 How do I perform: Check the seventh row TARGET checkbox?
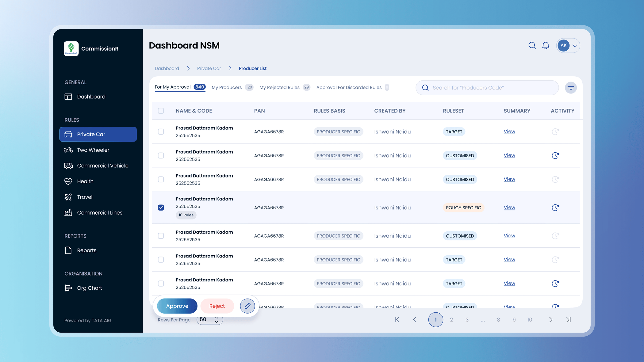(x=161, y=284)
